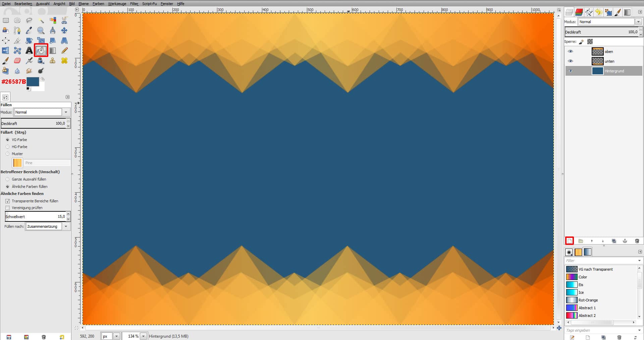This screenshot has height=340, width=644.
Task: Create a new layer with the layers panel icon
Action: [x=570, y=241]
